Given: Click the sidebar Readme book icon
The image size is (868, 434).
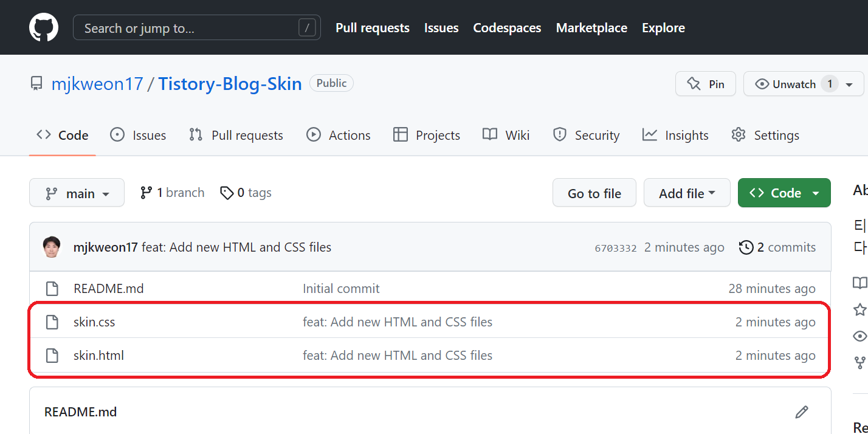Looking at the screenshot, I should pos(859,283).
